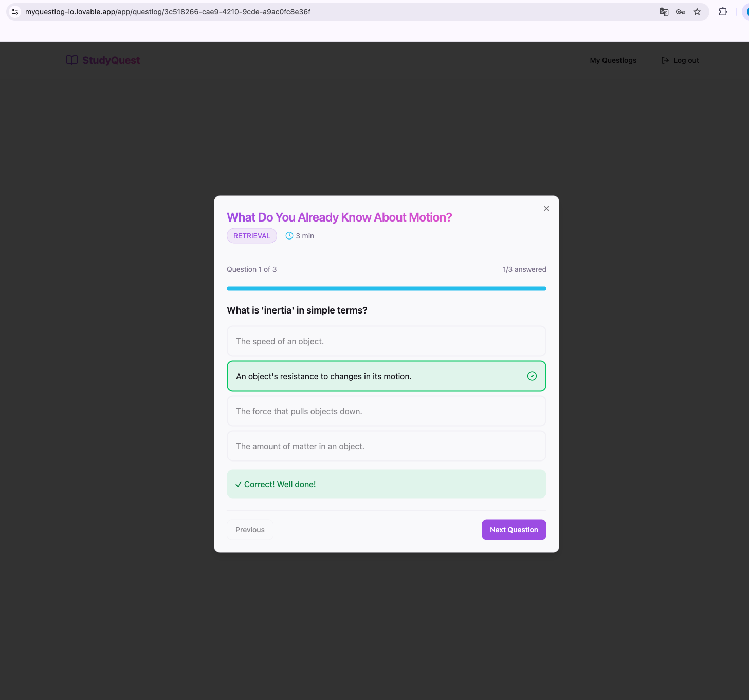Click the green checkmark circle on correct answer
This screenshot has height=700, width=749.
point(532,376)
